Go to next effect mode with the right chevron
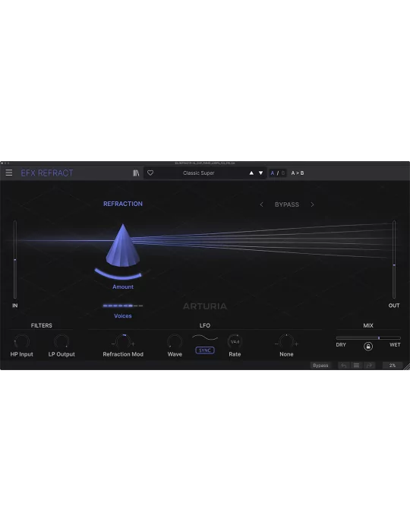410x532 pixels. [x=312, y=204]
